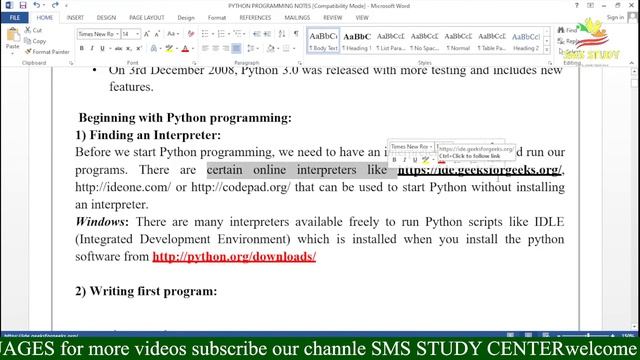Switch to the DESIGN tab
Viewport: 640px width, 360px height.
point(106,18)
